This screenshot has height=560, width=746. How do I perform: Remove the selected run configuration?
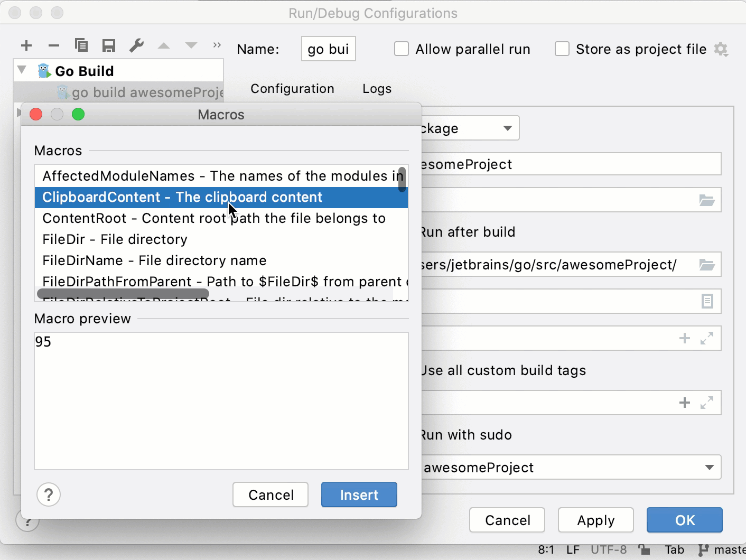pos(53,45)
